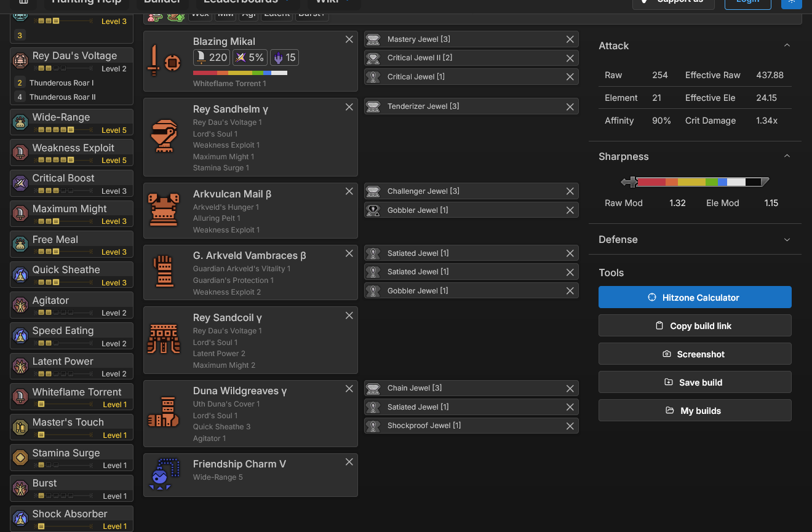The width and height of the screenshot is (812, 532).
Task: Click the Affinity 90% value
Action: tap(661, 121)
